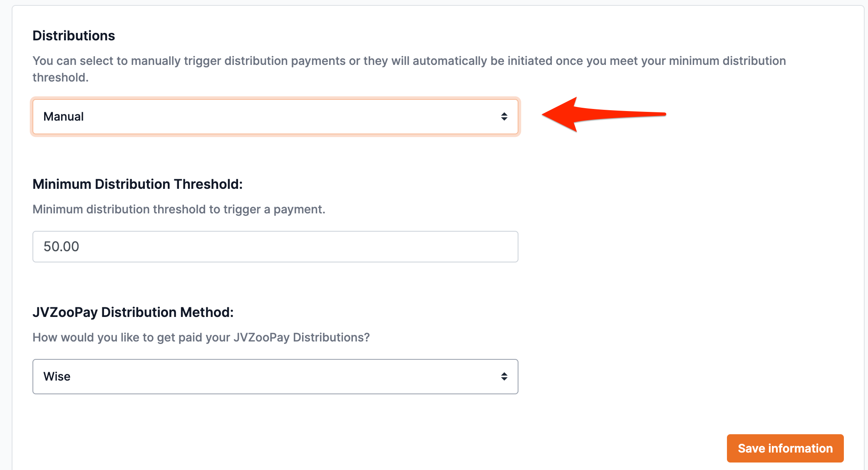Click the Distributions section heading

(x=74, y=36)
